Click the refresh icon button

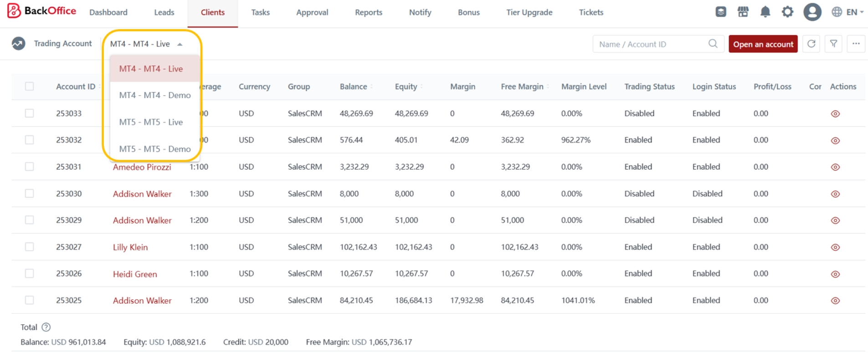811,44
